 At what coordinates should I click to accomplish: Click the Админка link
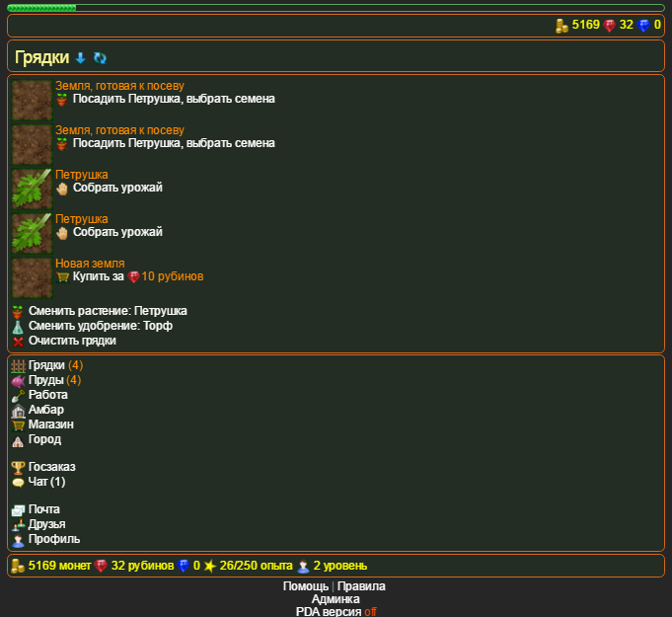(x=336, y=599)
